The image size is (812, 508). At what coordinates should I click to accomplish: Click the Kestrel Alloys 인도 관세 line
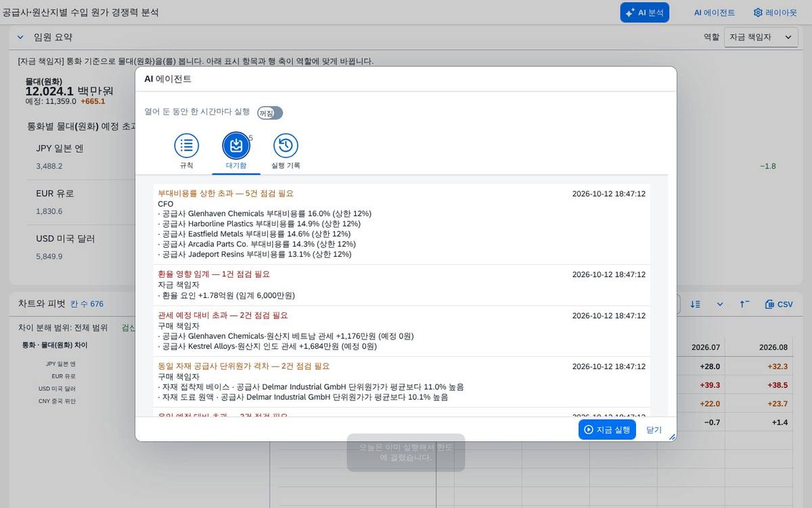267,346
